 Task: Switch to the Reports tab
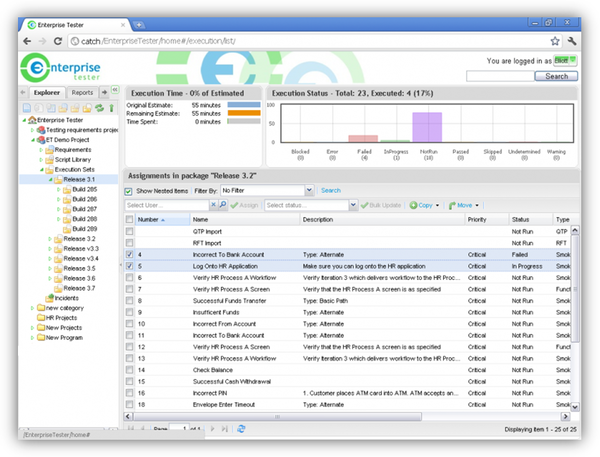point(82,93)
